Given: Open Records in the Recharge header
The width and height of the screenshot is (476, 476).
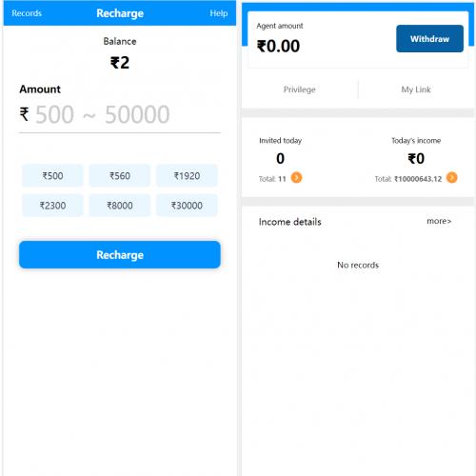Looking at the screenshot, I should coord(27,13).
